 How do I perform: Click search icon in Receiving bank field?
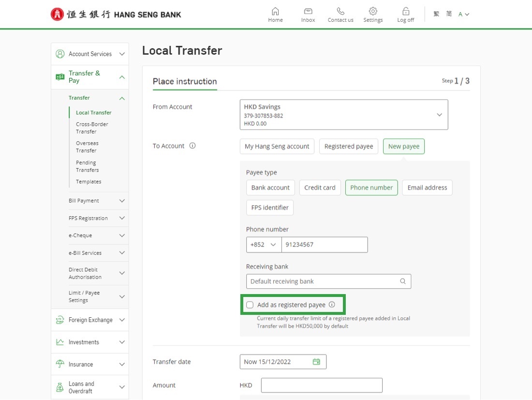pyautogui.click(x=403, y=281)
